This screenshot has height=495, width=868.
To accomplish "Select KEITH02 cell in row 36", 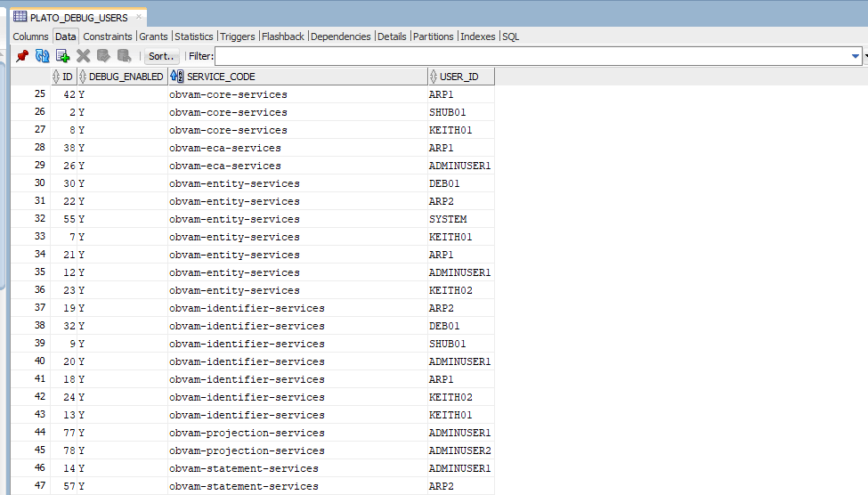I will point(460,290).
